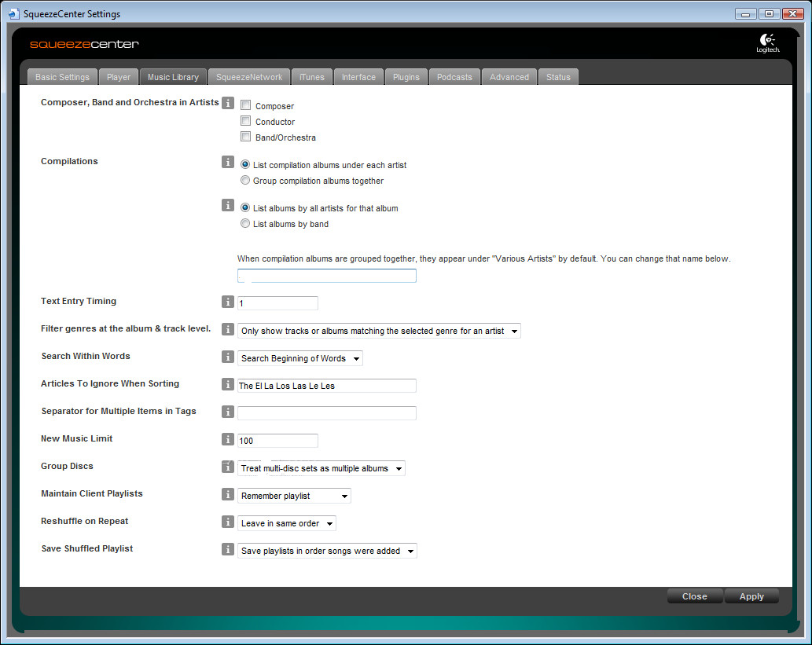Open the Player tab
The image size is (812, 645).
tap(119, 77)
